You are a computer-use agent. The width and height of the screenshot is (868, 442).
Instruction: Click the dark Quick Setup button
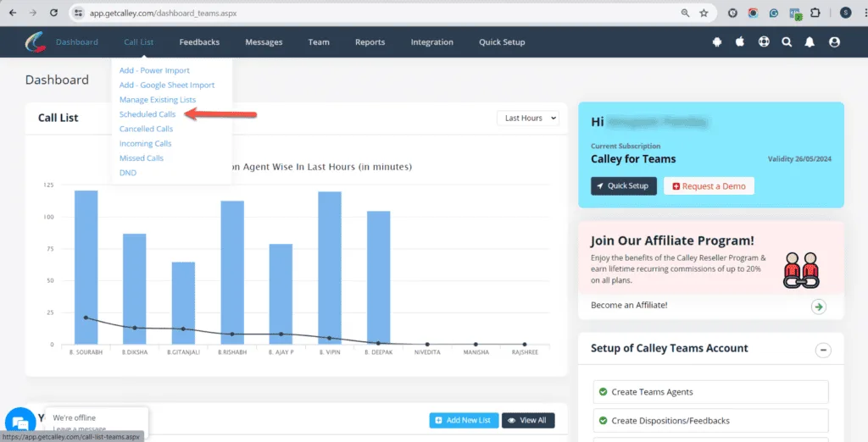click(x=623, y=186)
